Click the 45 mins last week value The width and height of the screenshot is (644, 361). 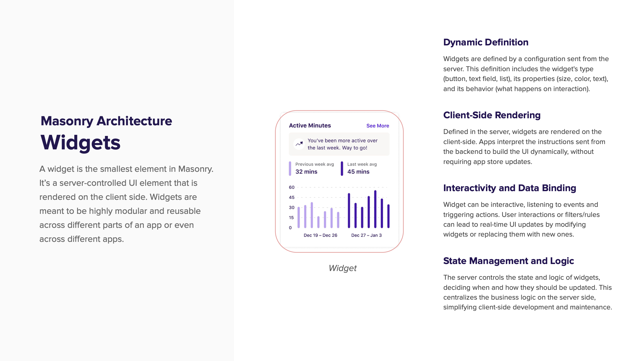click(x=358, y=172)
